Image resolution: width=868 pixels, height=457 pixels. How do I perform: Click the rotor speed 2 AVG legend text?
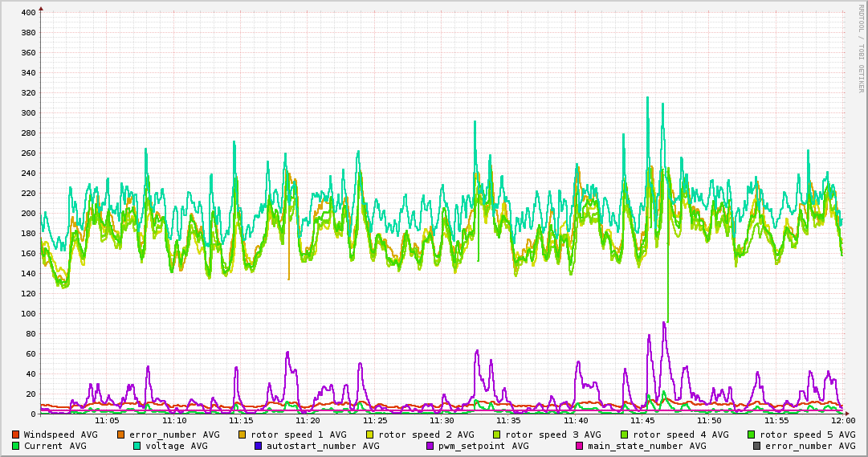point(426,435)
